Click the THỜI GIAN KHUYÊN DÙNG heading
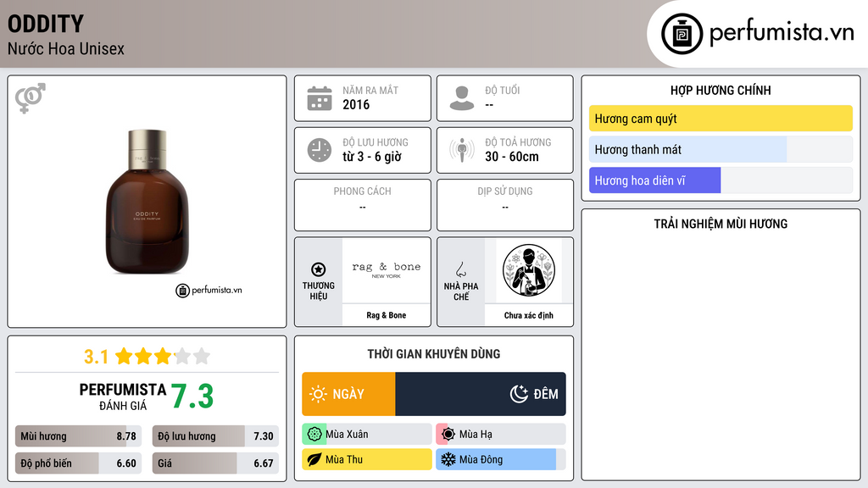Screen dimensions: 868x488 (x=434, y=354)
